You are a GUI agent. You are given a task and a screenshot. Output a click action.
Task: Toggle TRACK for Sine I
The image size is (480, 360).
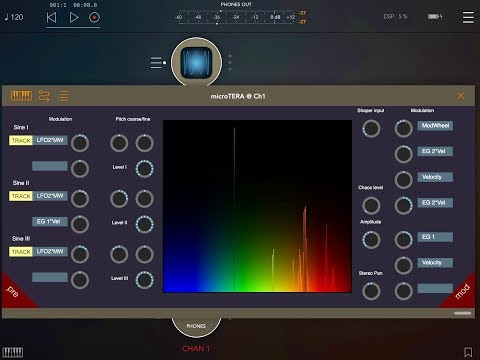[21, 140]
